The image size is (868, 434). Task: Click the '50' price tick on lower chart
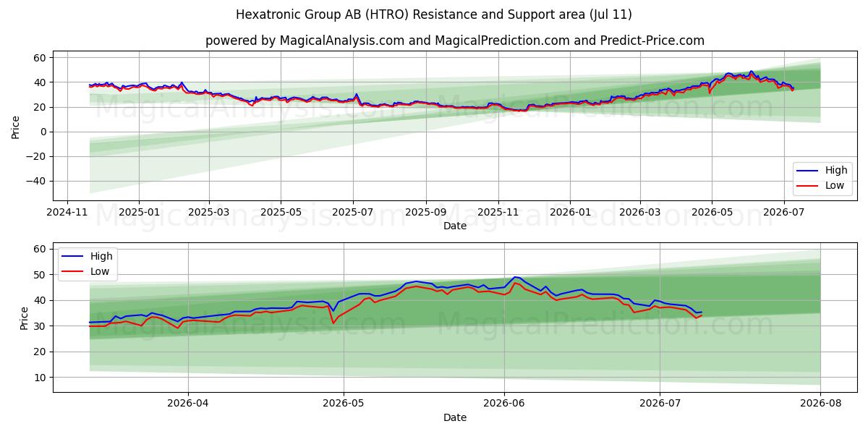click(41, 275)
